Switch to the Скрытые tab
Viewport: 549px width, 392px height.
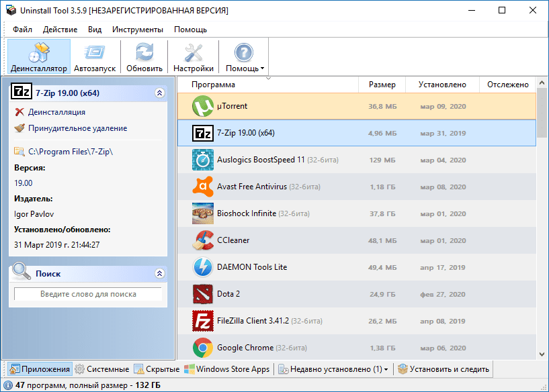157,369
